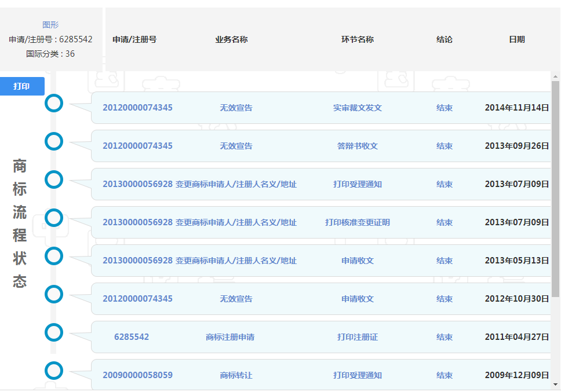The width and height of the screenshot is (561, 392).
Task: Click the 变更商标申请人/注册人名义/地址 link
Action: point(235,184)
